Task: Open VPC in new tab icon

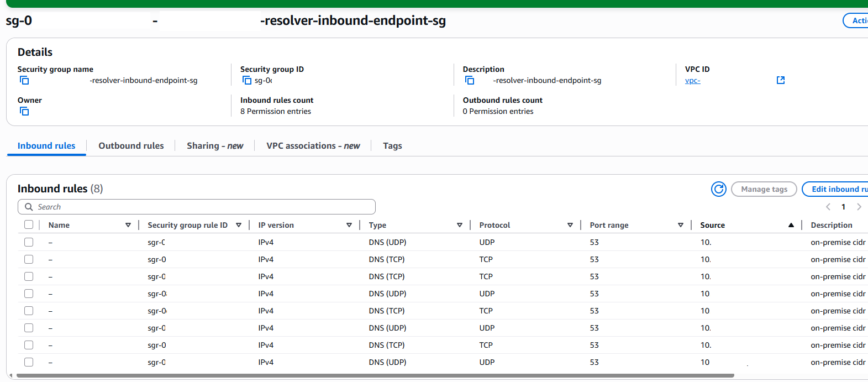Action: coord(781,81)
